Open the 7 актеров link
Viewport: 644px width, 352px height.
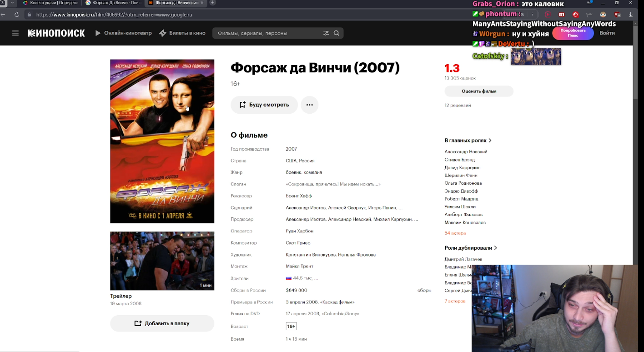(455, 301)
